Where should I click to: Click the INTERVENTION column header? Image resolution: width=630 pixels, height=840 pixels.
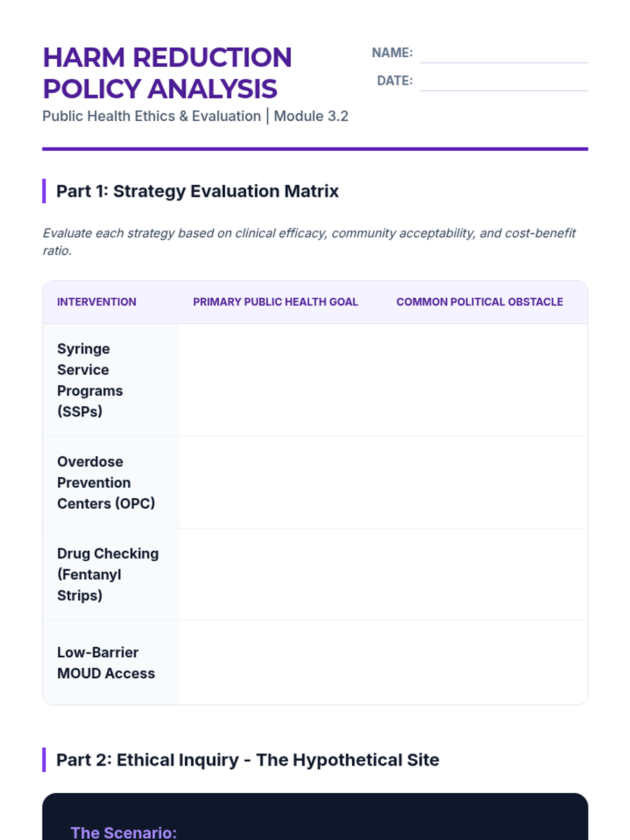click(97, 302)
